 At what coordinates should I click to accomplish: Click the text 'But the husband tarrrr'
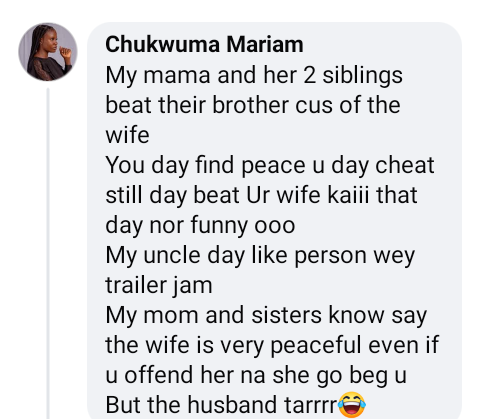(222, 405)
